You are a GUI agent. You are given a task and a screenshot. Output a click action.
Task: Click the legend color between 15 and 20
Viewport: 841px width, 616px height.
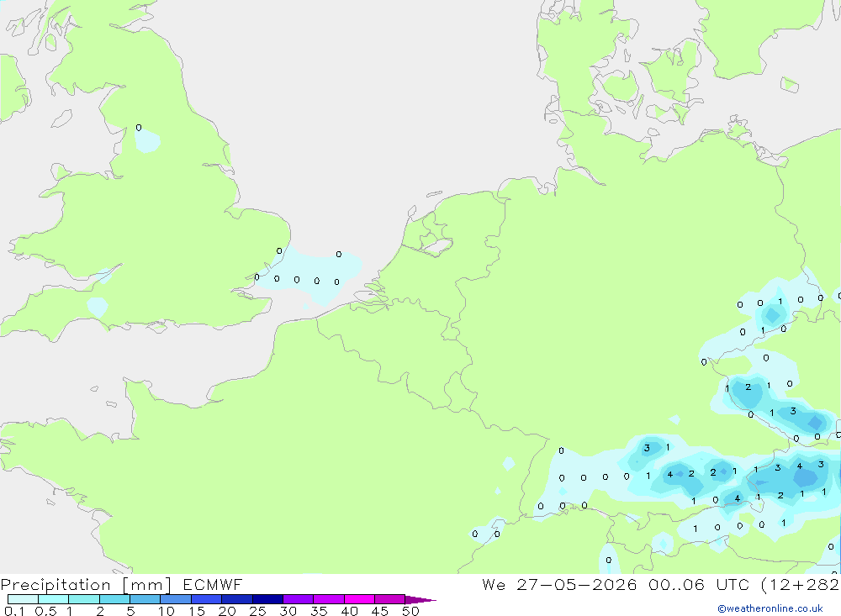[207, 599]
